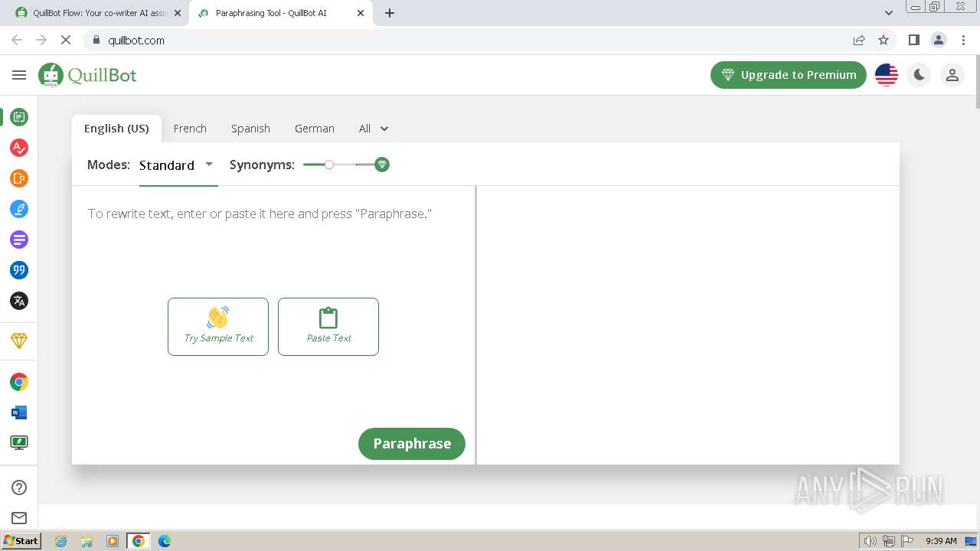Screen dimensions: 980x551
Task: Stop loading the page
Action: [x=66, y=40]
